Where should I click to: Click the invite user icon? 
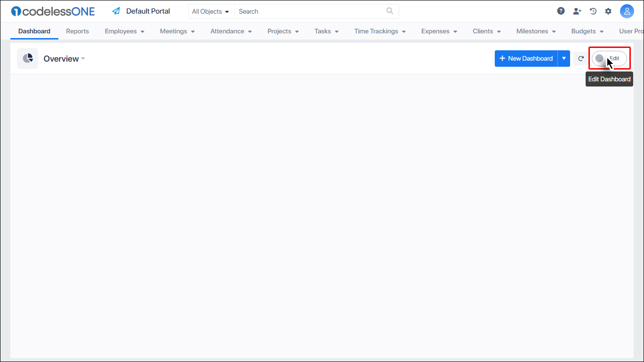tap(577, 11)
